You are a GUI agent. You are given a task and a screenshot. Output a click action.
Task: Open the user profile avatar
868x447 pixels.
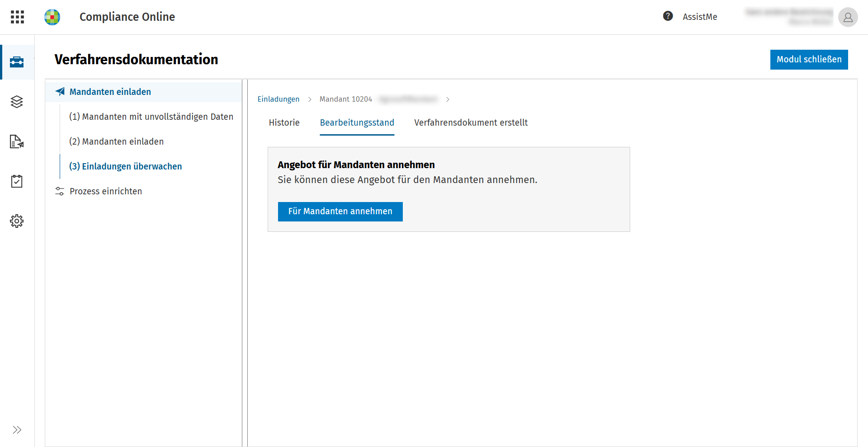(848, 17)
